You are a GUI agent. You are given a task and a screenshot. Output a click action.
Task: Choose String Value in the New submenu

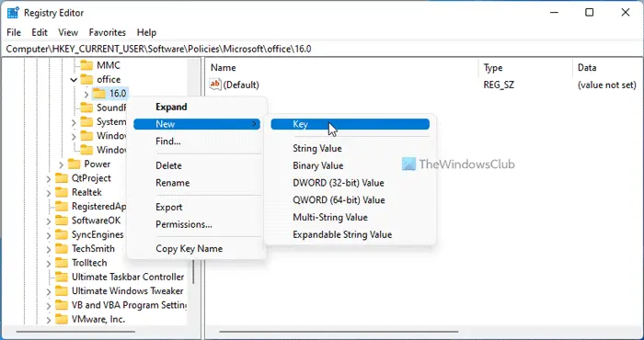[x=317, y=149]
